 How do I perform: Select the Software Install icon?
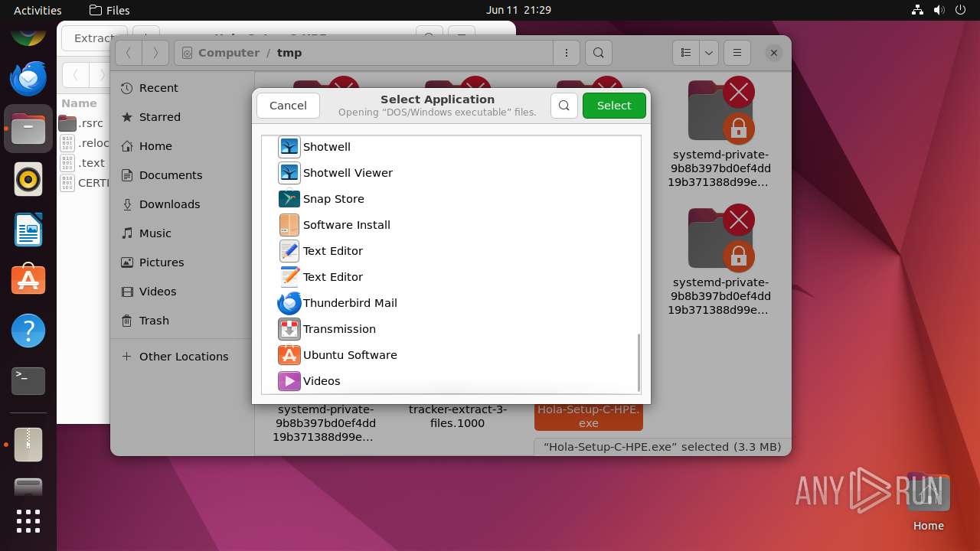(289, 225)
